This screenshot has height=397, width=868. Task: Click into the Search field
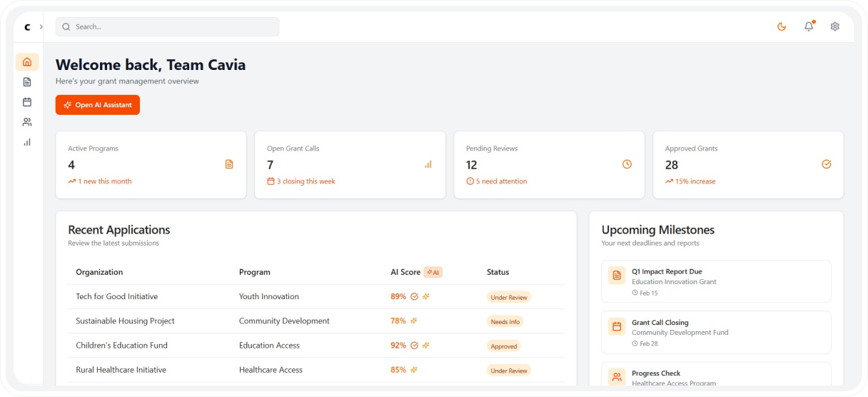[x=167, y=26]
